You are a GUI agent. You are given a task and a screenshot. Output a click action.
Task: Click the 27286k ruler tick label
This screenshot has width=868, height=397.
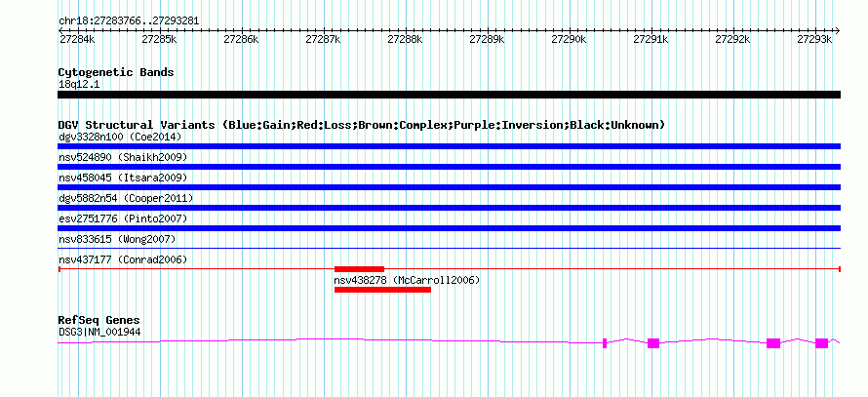coord(241,39)
